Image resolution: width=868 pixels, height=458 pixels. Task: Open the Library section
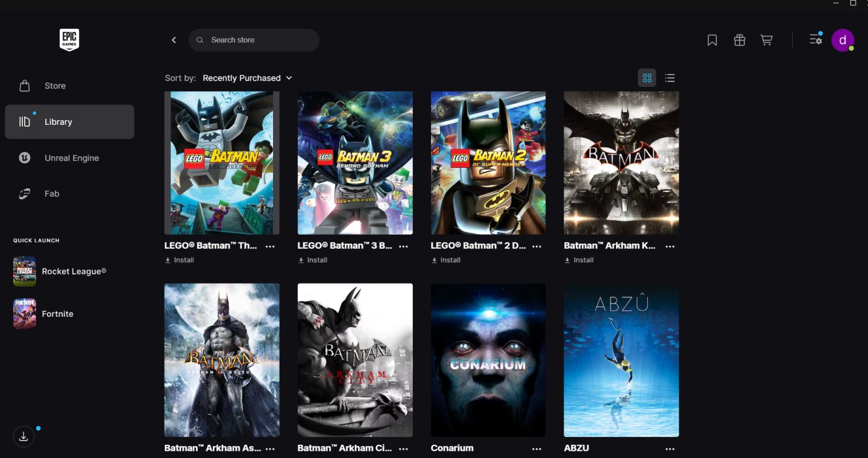point(69,122)
